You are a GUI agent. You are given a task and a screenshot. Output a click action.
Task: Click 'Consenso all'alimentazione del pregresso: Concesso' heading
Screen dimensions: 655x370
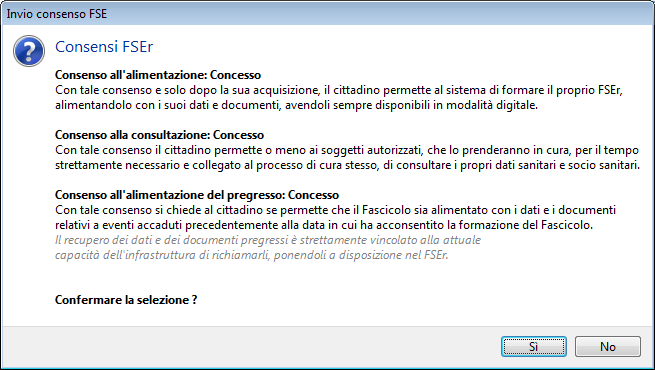197,195
